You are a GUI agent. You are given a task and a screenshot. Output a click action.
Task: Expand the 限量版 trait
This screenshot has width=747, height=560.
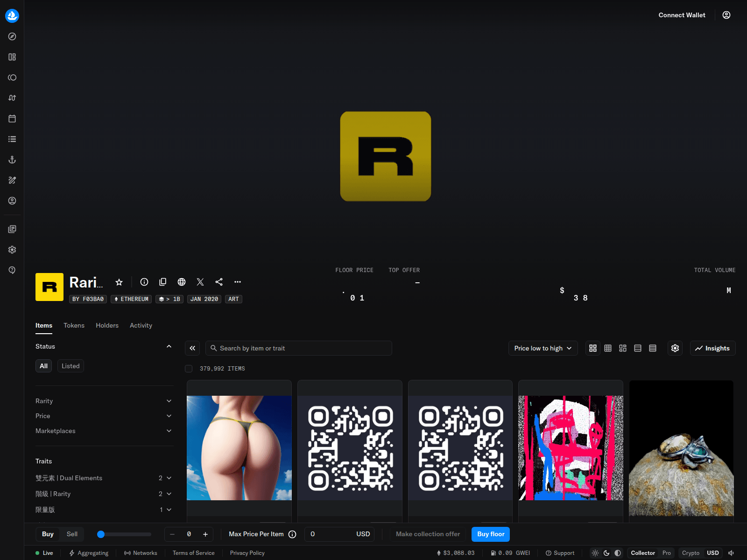coord(104,510)
